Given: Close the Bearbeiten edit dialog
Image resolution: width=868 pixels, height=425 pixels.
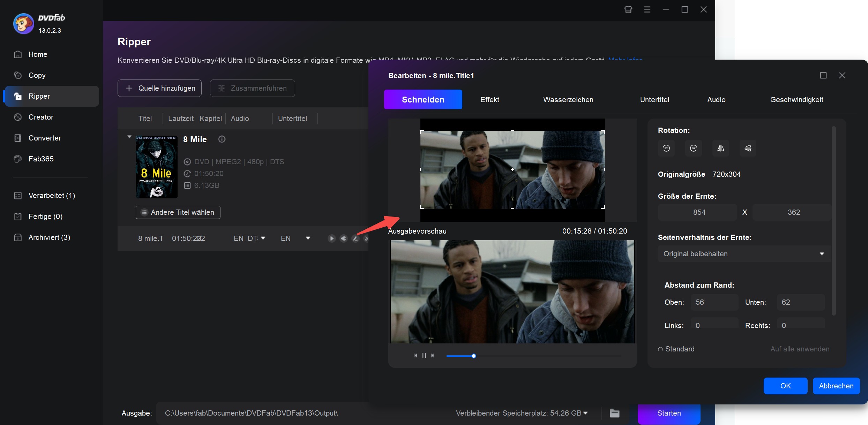Looking at the screenshot, I should pyautogui.click(x=842, y=75).
